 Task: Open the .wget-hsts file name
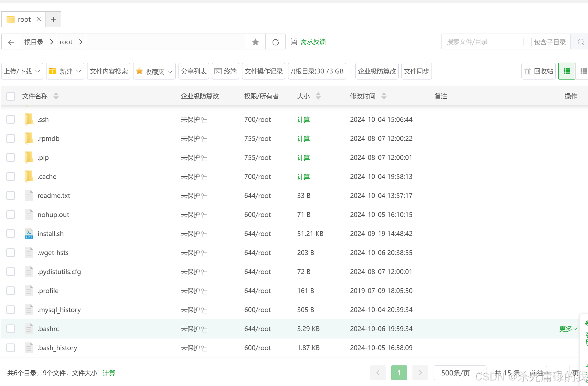pyautogui.click(x=53, y=253)
